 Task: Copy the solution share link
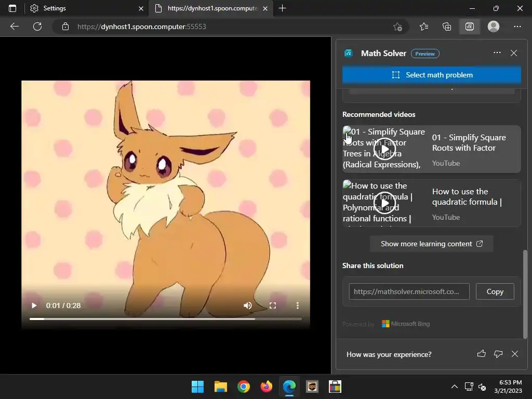pyautogui.click(x=495, y=291)
